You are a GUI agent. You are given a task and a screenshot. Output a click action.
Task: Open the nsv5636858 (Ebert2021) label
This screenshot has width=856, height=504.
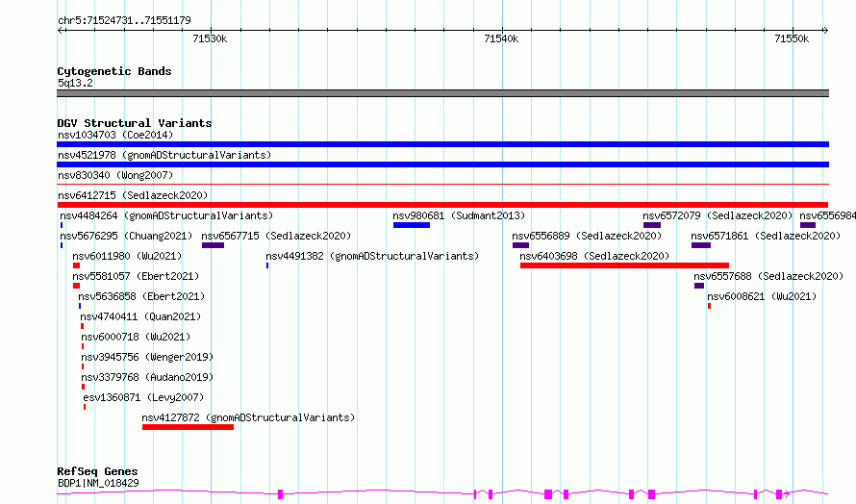141,296
